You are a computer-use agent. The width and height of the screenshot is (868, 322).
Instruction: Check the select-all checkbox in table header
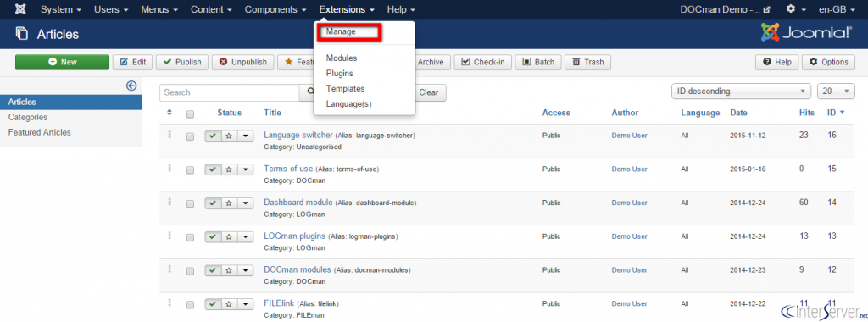pyautogui.click(x=191, y=114)
